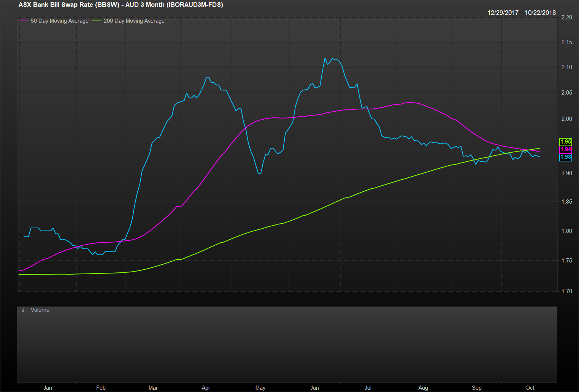Click the 1.70 value on price axis
Viewport: 579px width, 392px height.
pos(566,291)
